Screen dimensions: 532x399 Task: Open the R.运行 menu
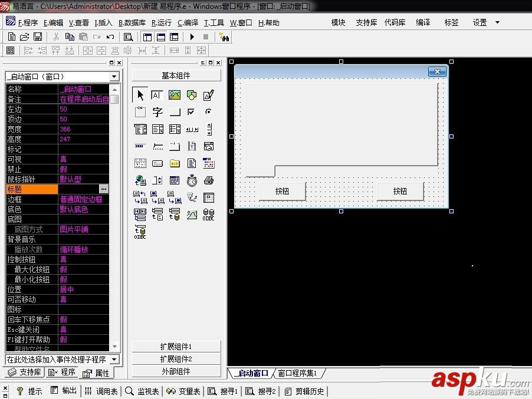tap(161, 23)
